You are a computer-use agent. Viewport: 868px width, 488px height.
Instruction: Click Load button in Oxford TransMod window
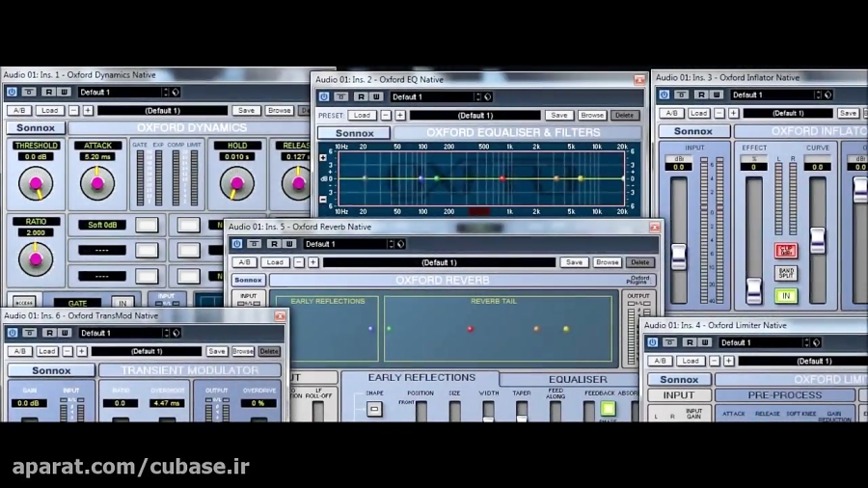pos(47,351)
